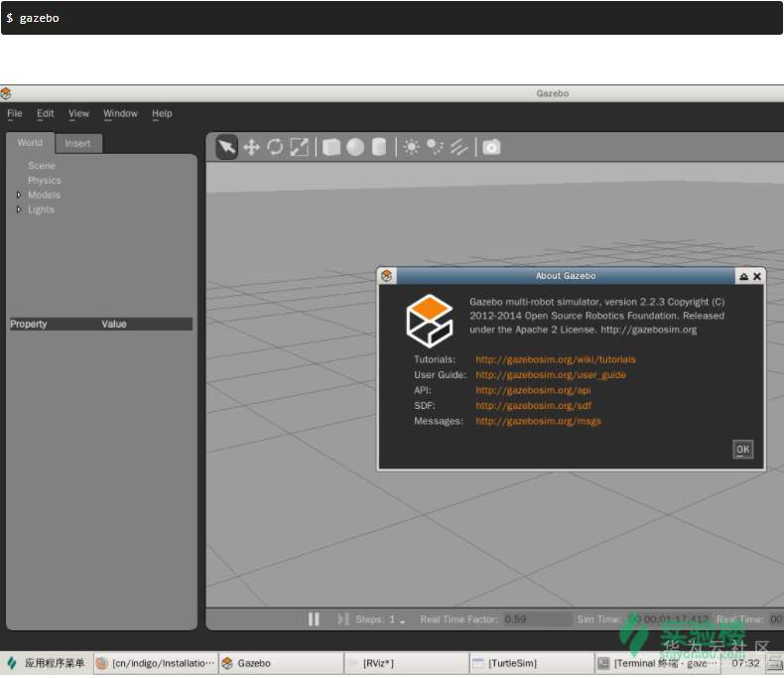Viewport: 784px width, 678px height.
Task: Close the About Gazebo dialog
Action: tap(757, 277)
